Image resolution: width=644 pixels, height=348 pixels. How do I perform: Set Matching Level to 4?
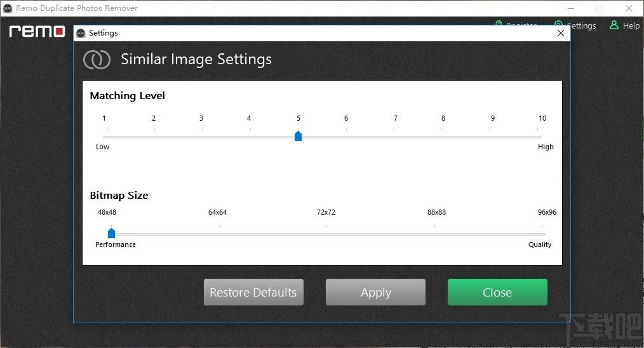(249, 118)
